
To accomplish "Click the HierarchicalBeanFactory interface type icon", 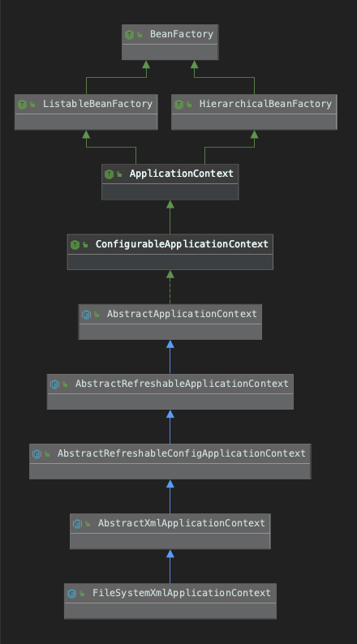I will tap(178, 105).
